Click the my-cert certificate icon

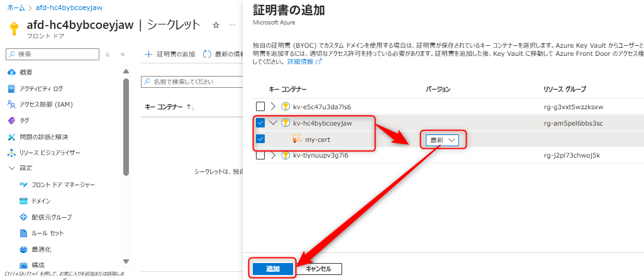[x=297, y=139]
